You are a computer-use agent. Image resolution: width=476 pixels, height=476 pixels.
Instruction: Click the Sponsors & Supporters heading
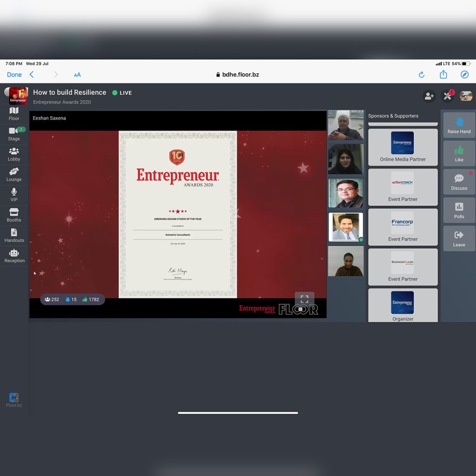click(x=393, y=116)
